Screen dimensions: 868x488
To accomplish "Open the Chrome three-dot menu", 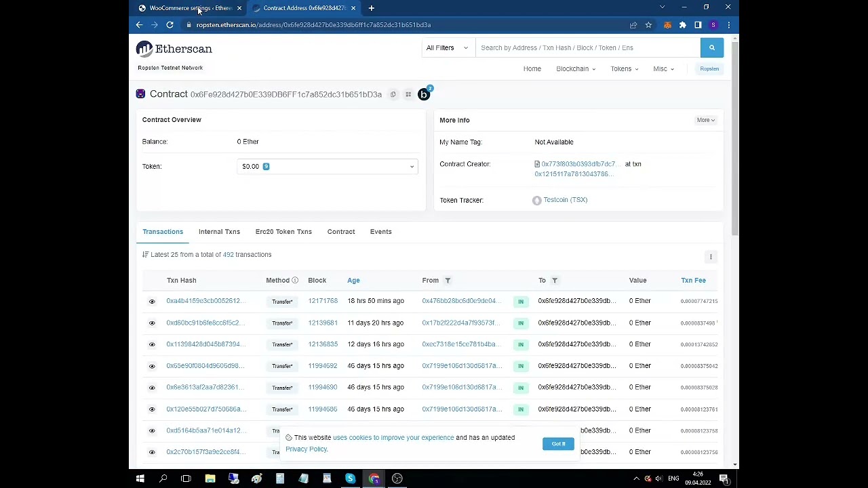I will click(728, 25).
